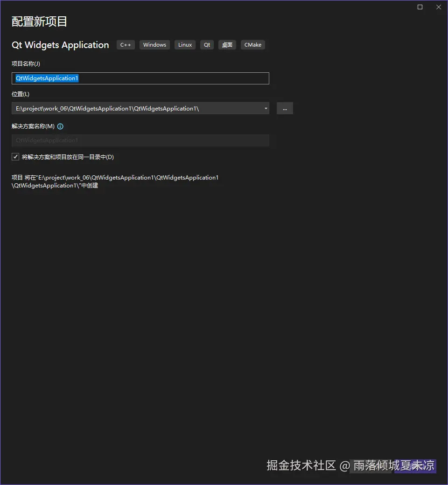448x485 pixels.
Task: Click the 配置新项目 heading
Action: (39, 21)
